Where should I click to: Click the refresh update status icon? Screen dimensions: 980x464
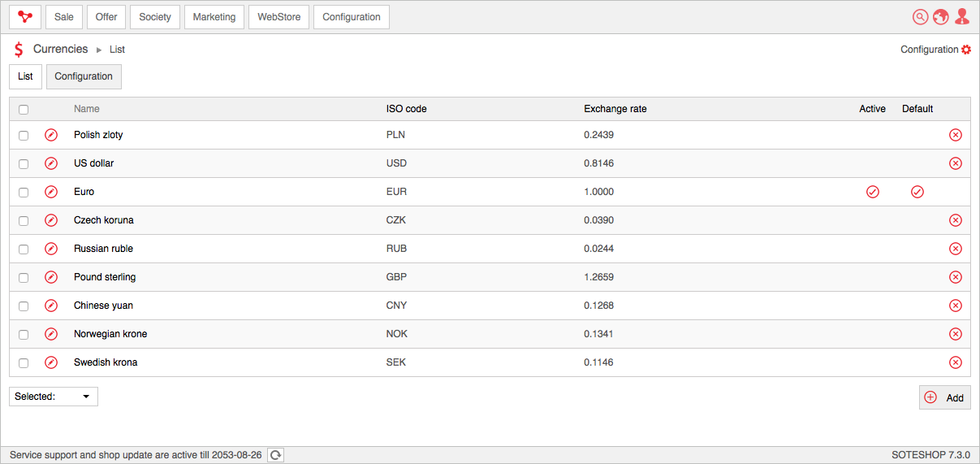pos(275,455)
